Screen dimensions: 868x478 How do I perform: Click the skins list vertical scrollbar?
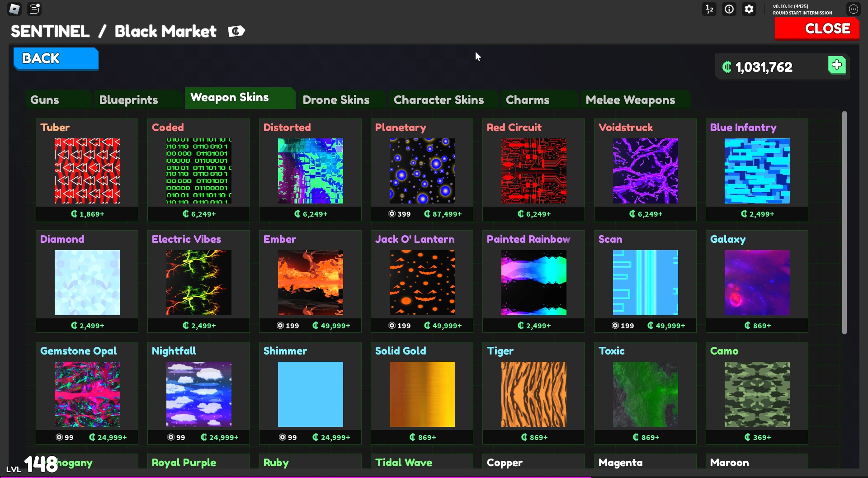point(844,222)
